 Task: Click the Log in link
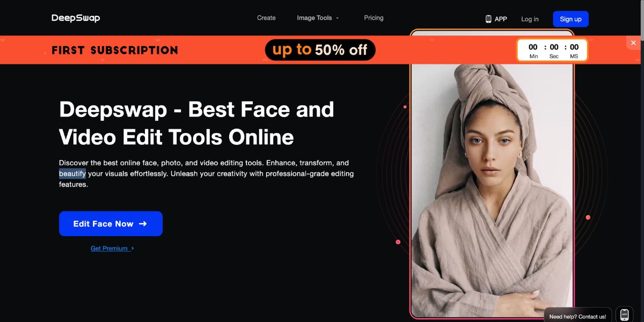530,19
